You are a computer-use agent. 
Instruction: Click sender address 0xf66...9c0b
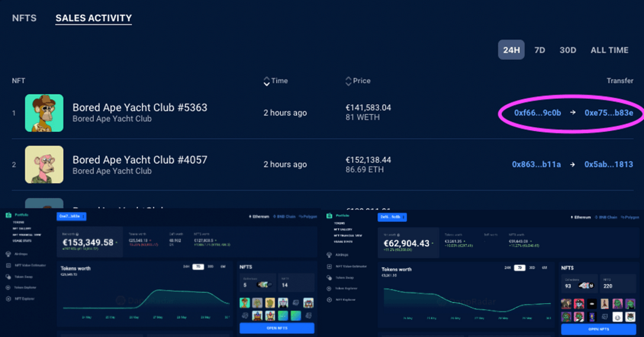click(537, 113)
